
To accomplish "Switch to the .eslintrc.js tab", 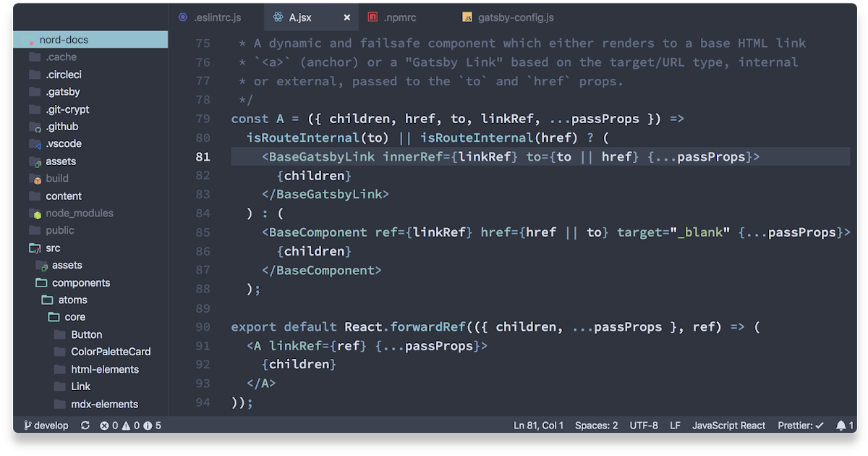I will (x=217, y=17).
